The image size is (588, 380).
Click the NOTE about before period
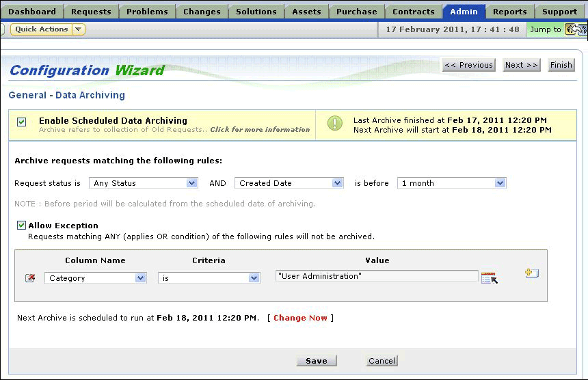tap(165, 204)
